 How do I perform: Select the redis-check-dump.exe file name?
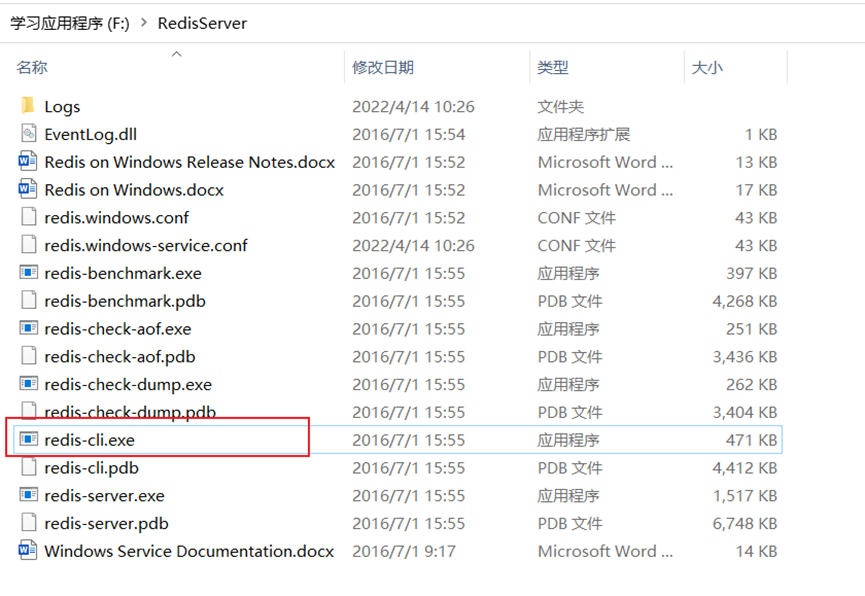click(128, 384)
